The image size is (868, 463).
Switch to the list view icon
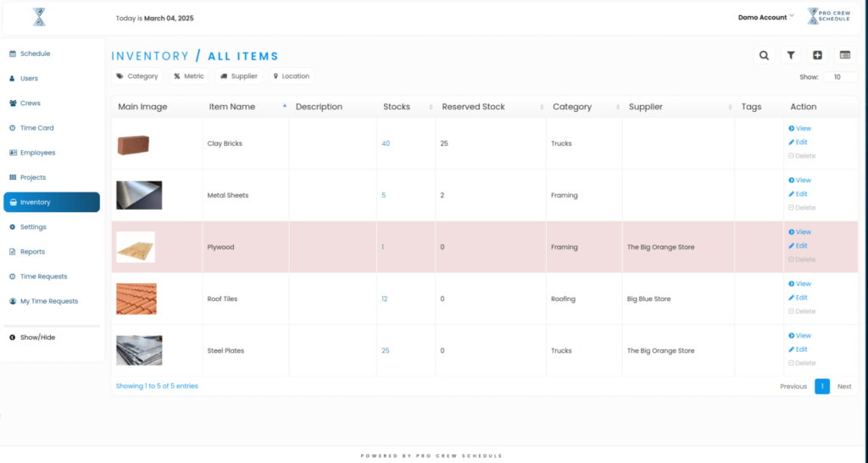[844, 55]
